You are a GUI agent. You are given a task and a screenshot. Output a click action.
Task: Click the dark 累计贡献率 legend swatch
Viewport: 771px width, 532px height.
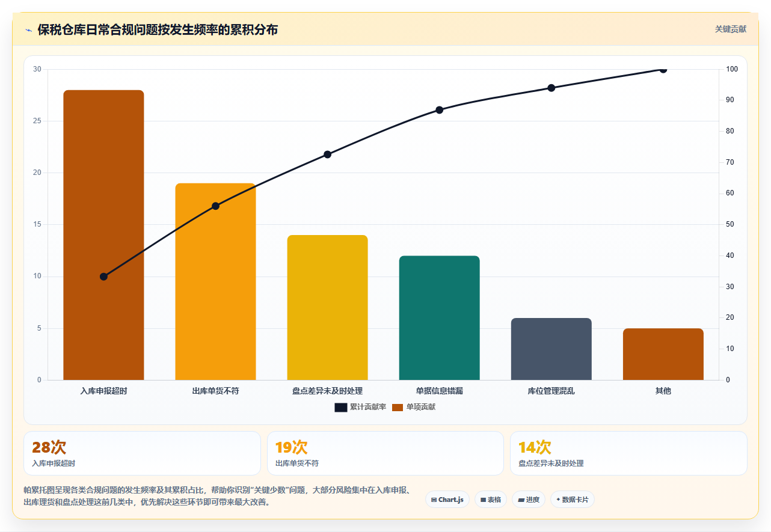(x=341, y=408)
